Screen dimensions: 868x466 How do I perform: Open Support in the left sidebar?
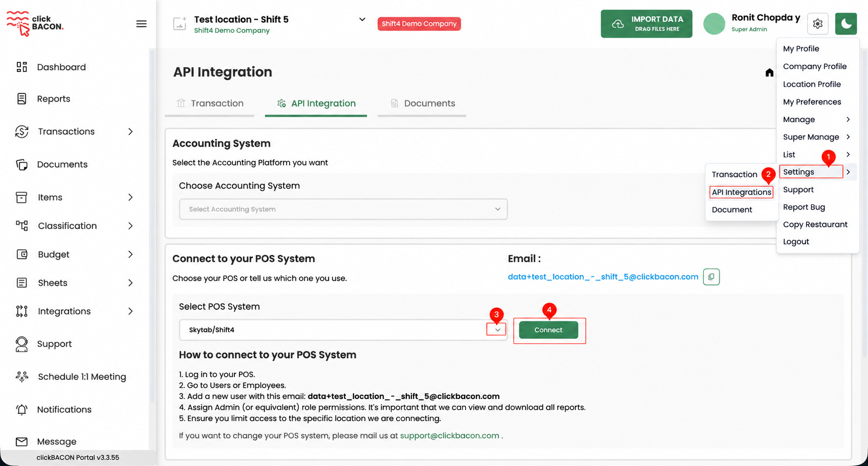tap(54, 344)
